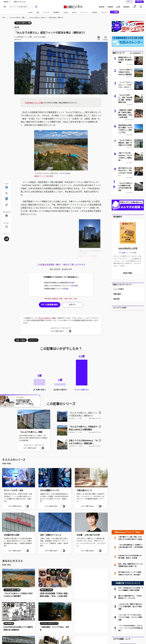Viewport: 146px width, 644px height.
Task: Toggle follow for ガバナンスの今・未来
Action: click(x=27, y=506)
